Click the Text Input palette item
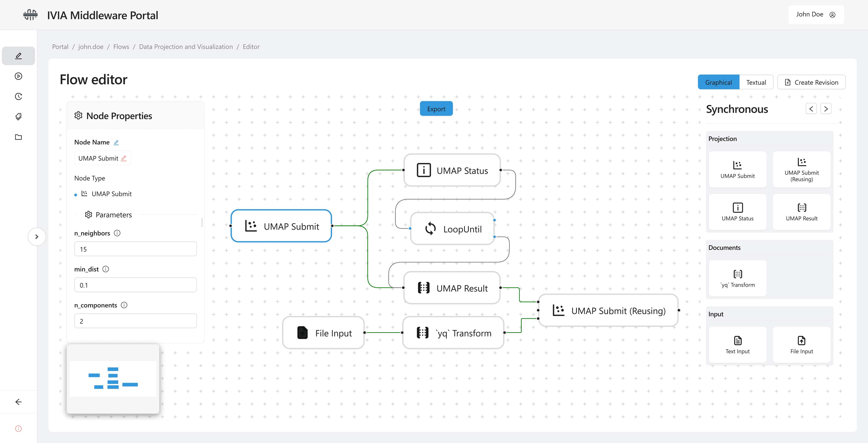The image size is (868, 443). coord(737,345)
